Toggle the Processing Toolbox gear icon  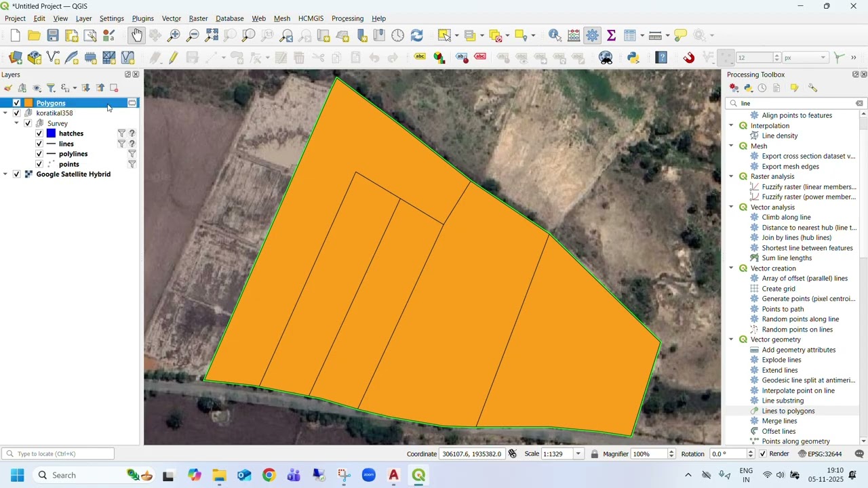click(x=593, y=35)
